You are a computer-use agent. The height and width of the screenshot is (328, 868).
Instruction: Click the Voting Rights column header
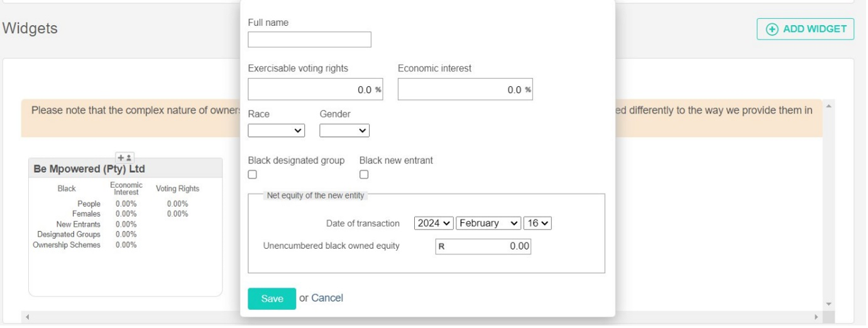click(177, 189)
